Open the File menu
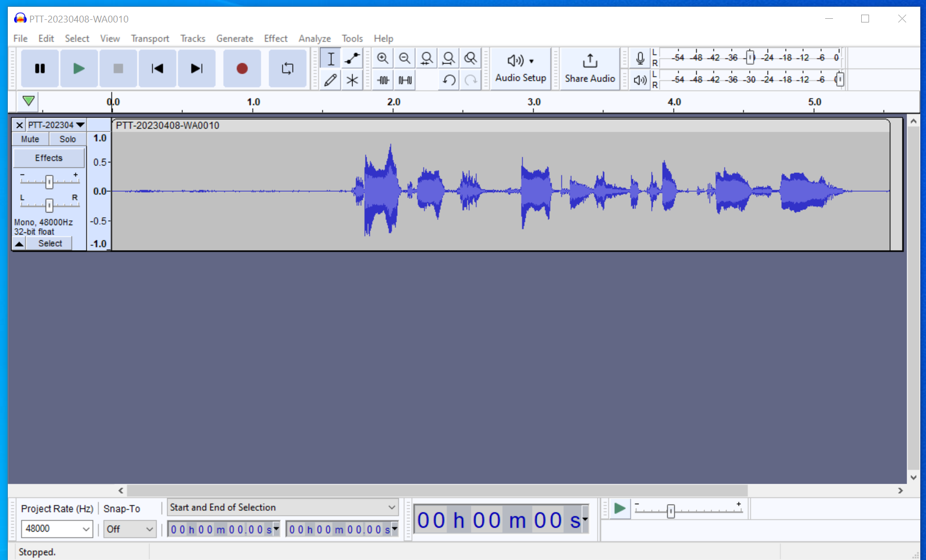 point(20,38)
